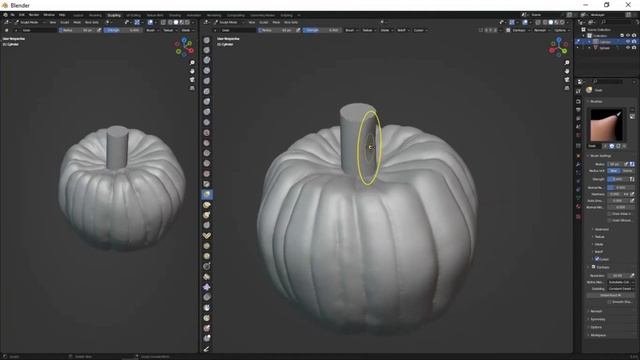Screen dimensions: 640x360
Task: Select the Snake Hook brush tool
Action: click(x=207, y=215)
